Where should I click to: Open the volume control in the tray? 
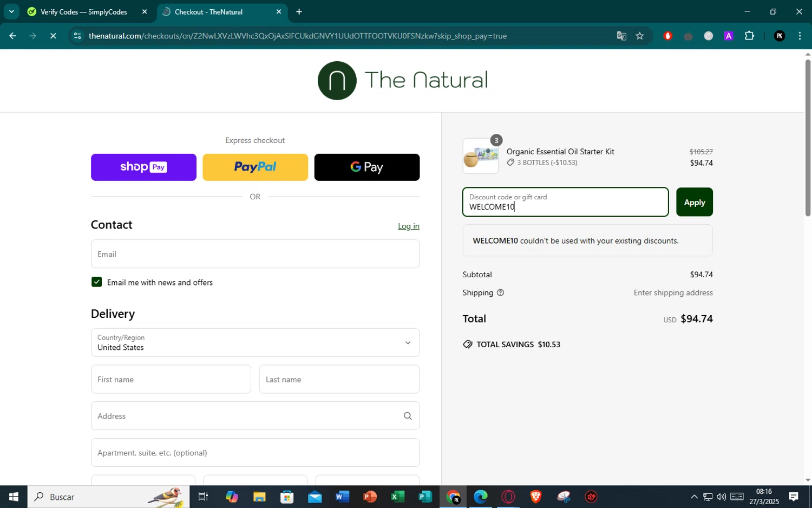pyautogui.click(x=721, y=497)
